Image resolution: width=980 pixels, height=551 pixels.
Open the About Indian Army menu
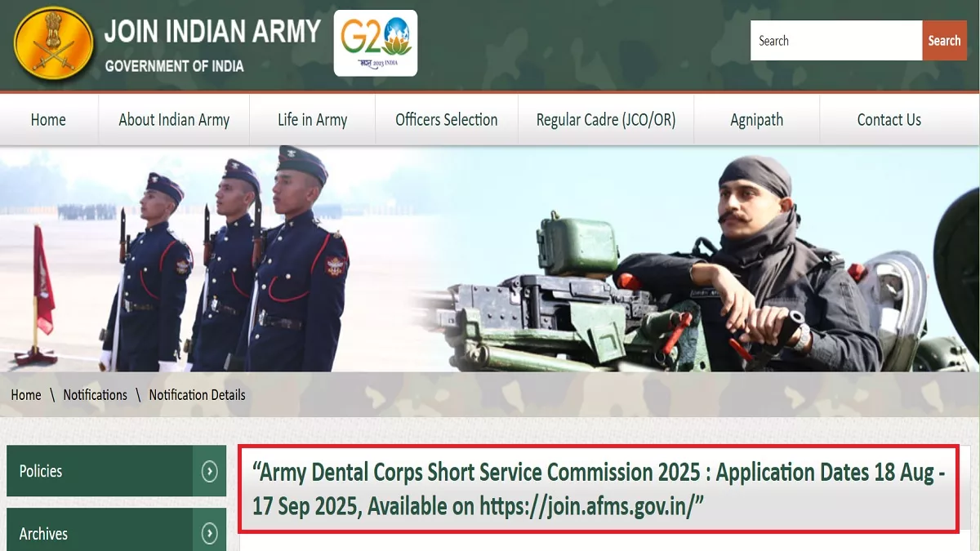pyautogui.click(x=174, y=120)
